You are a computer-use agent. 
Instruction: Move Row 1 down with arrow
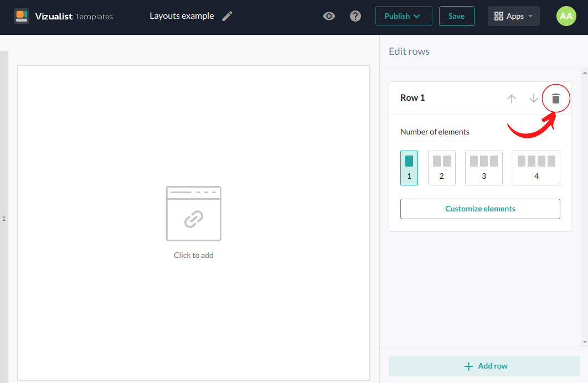(534, 99)
